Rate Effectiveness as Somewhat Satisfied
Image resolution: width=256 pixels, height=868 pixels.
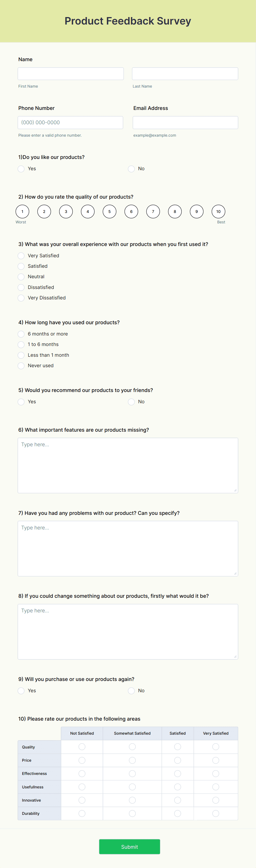(x=132, y=773)
